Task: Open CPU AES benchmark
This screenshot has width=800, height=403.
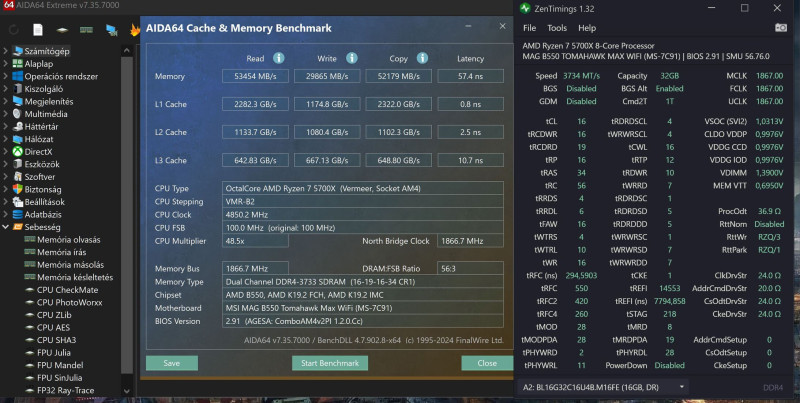Action: 54,328
